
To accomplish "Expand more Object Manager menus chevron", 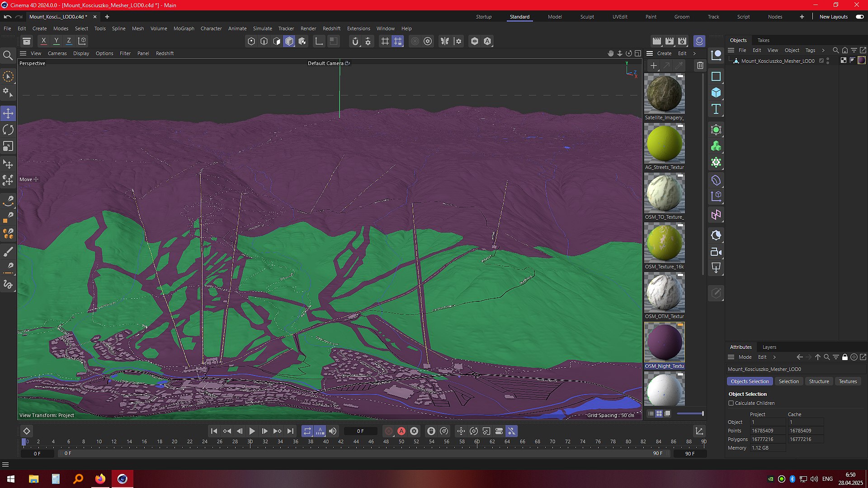I will 823,50.
